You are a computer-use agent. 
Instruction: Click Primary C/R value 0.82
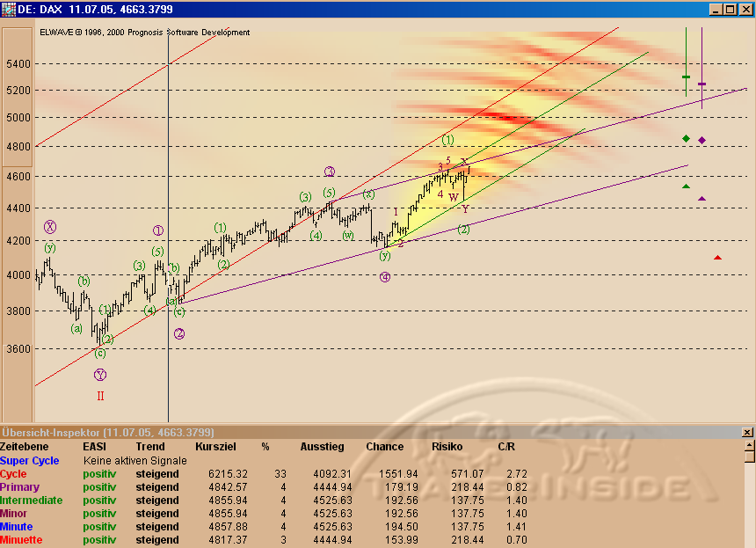(517, 487)
